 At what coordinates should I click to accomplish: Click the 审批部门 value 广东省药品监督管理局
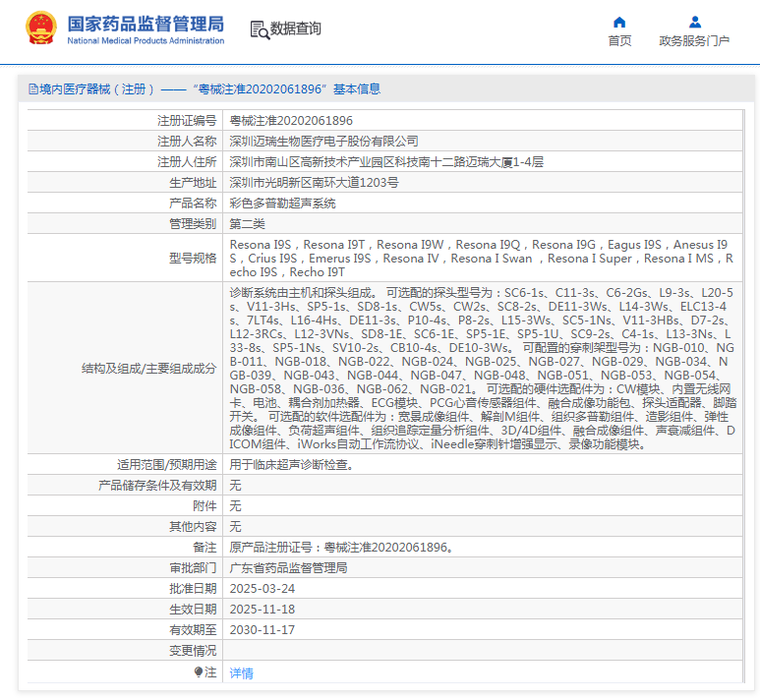(288, 568)
